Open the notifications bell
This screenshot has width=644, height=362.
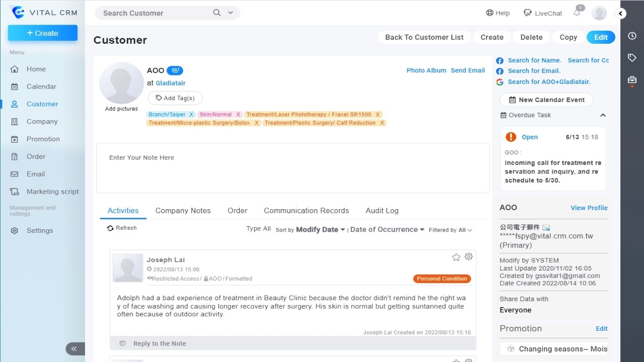point(577,13)
